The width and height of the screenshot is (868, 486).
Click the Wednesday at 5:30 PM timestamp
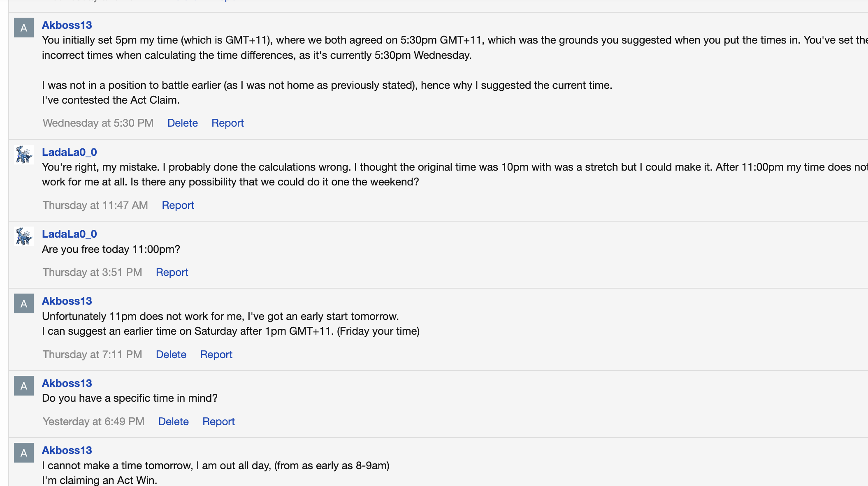coord(98,123)
